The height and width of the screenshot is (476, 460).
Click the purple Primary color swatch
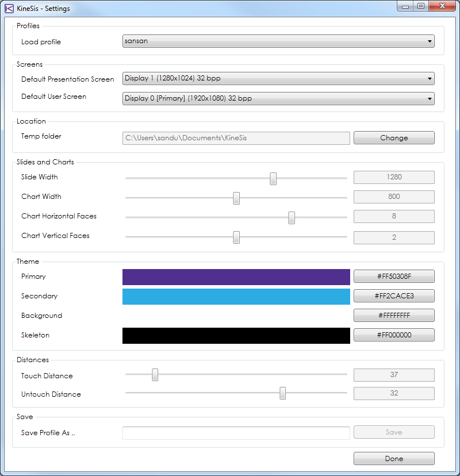(x=236, y=277)
